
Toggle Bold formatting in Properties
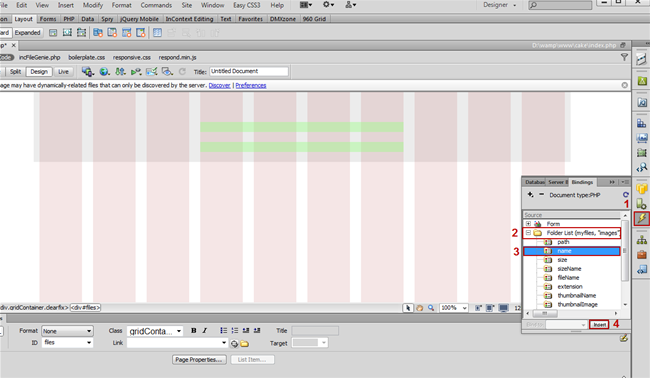(x=194, y=330)
